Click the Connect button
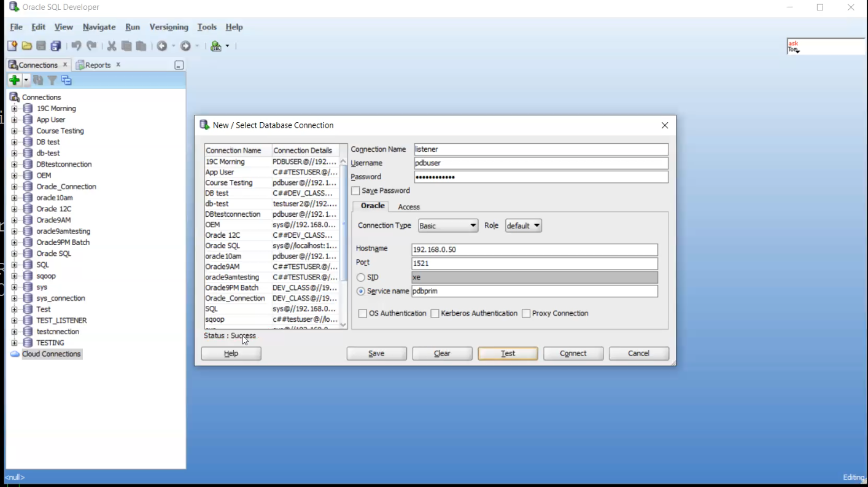Image resolution: width=868 pixels, height=487 pixels. click(x=573, y=354)
